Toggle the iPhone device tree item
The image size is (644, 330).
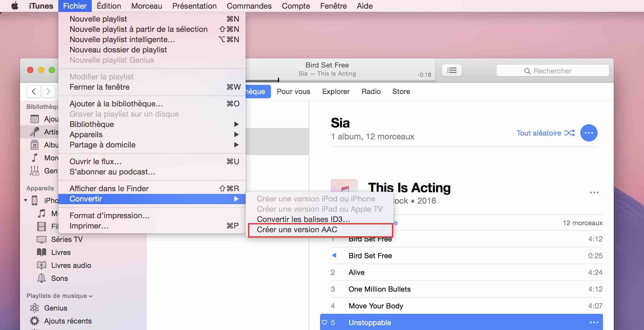27,200
